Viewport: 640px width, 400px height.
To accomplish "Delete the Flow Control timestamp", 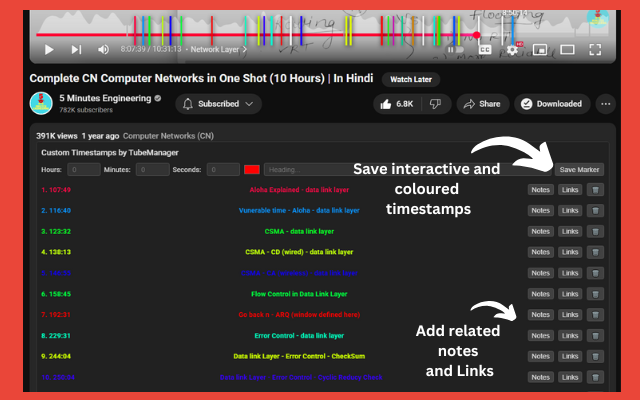I will coord(595,294).
